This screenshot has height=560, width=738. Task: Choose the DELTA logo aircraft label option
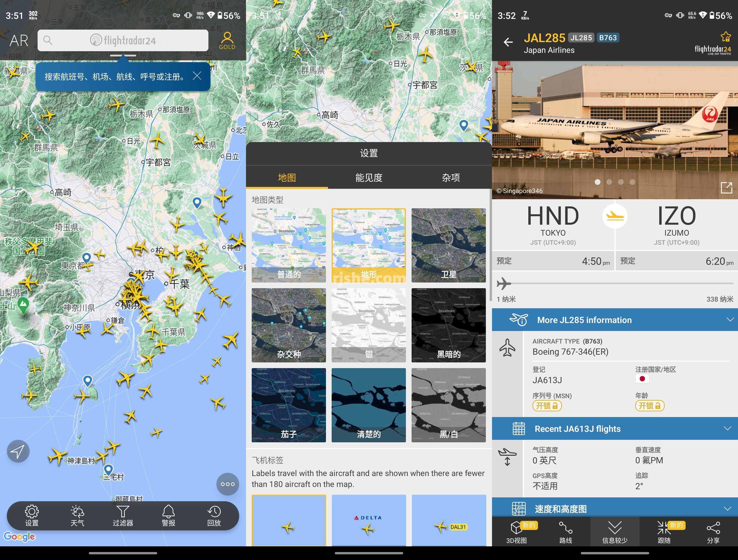point(369,520)
